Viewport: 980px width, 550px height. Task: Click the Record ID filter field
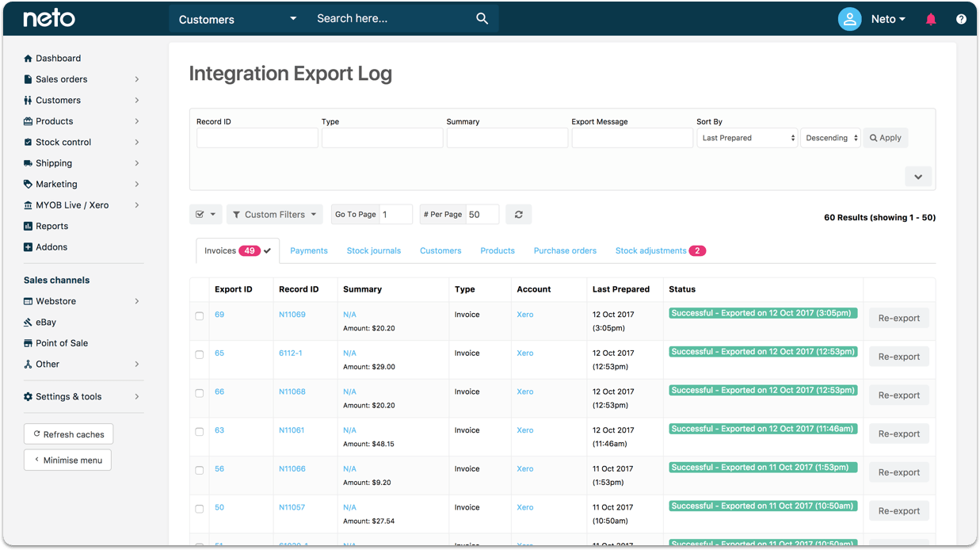[257, 138]
